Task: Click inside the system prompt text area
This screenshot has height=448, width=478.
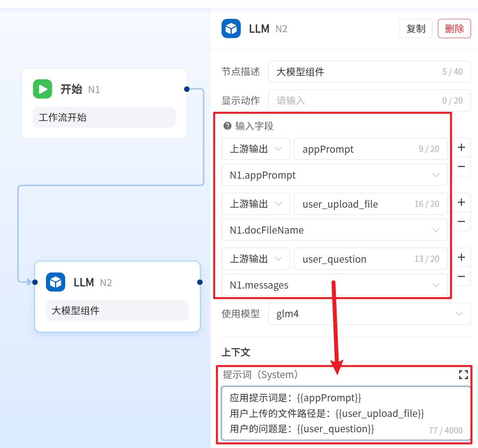Action: pyautogui.click(x=346, y=413)
